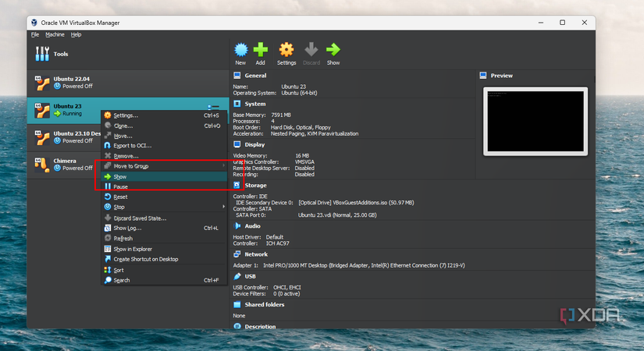Viewport: 644px width, 351px height.
Task: Select the Ubuntu 23.10 Desktop machine name
Action: click(76, 133)
